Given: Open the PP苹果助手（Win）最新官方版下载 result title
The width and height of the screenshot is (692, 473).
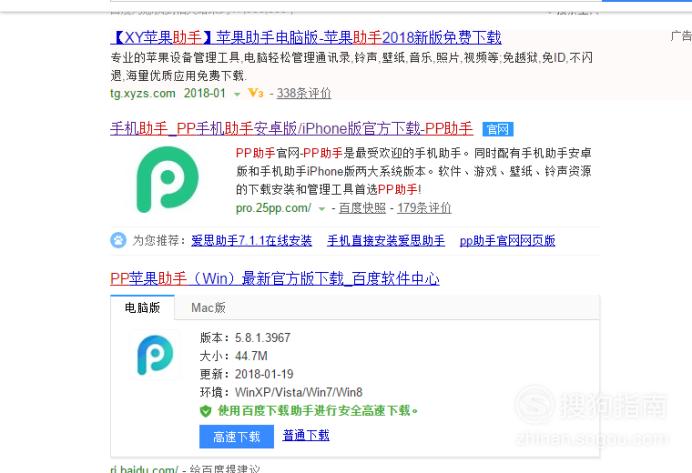Looking at the screenshot, I should click(275, 278).
